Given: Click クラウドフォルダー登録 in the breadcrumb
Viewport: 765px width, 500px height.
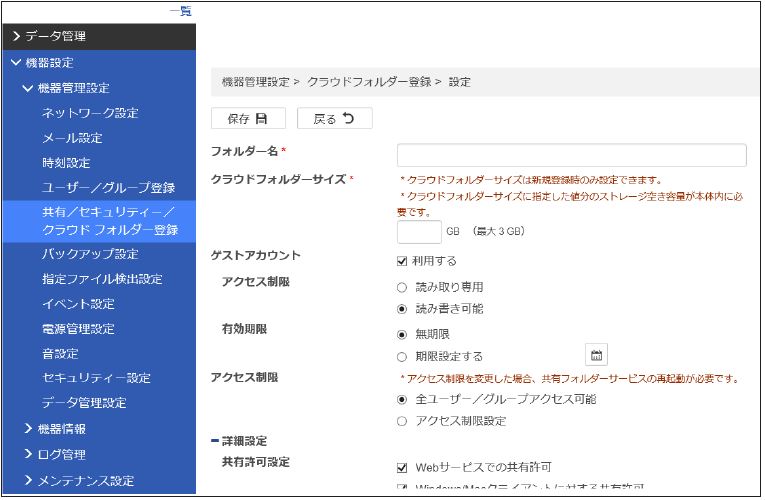Looking at the screenshot, I should 369,81.
